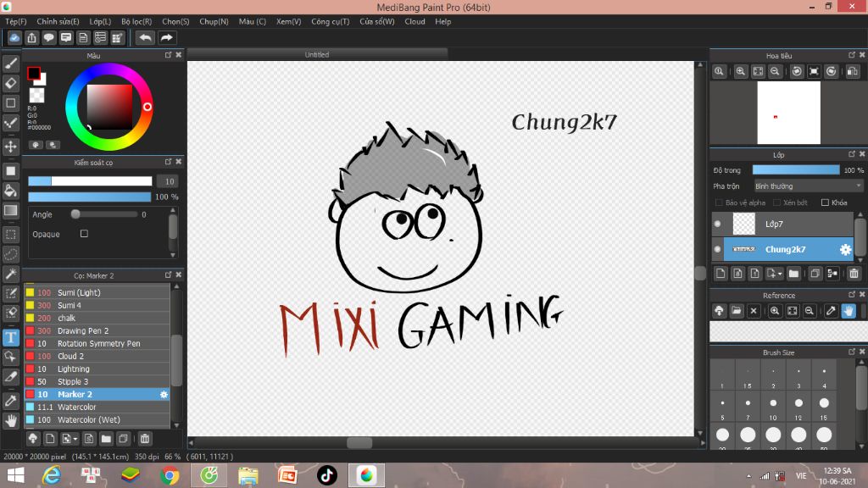Open Chung2k7 layer settings gear
Viewport: 868px width, 488px height.
[x=845, y=250]
